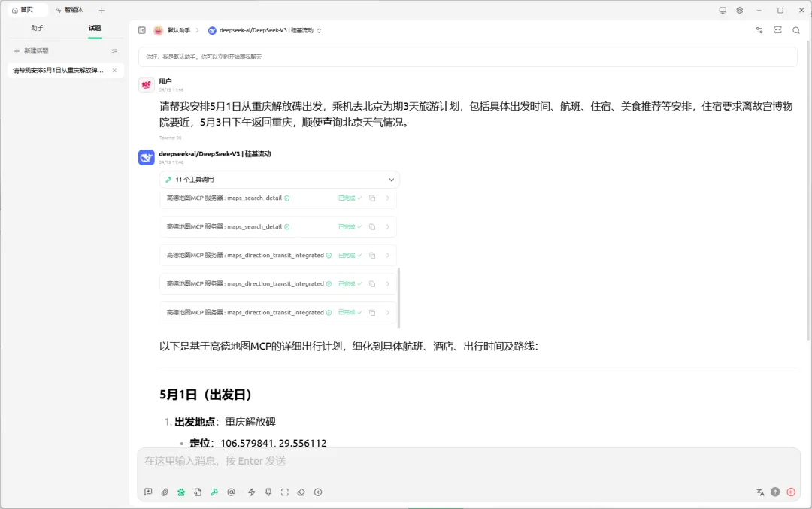The image size is (812, 509).
Task: Click the 默认助手 breadcrumb label
Action: click(x=179, y=30)
